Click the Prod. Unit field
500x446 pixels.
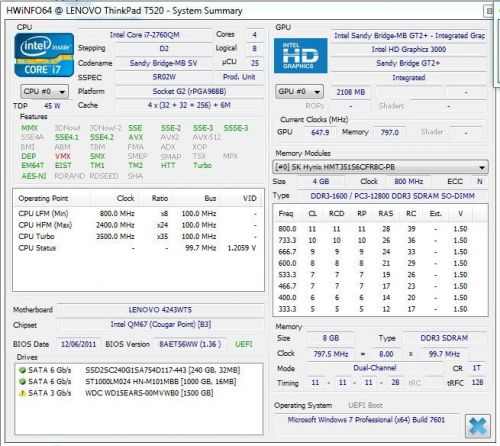239,77
